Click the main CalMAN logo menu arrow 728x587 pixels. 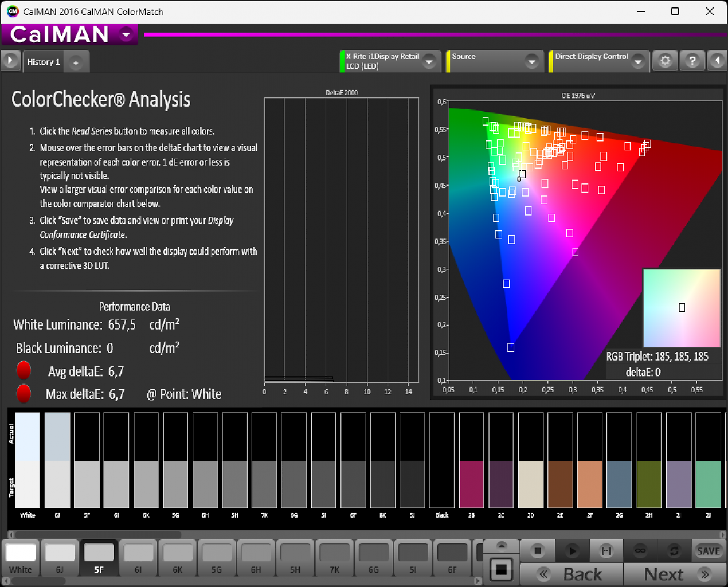click(x=126, y=34)
